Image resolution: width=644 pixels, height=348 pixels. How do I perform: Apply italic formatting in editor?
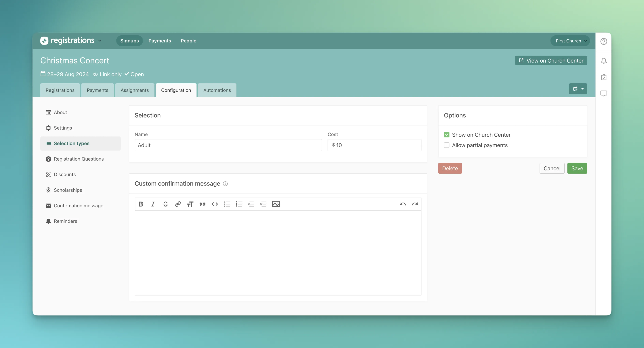pos(153,204)
